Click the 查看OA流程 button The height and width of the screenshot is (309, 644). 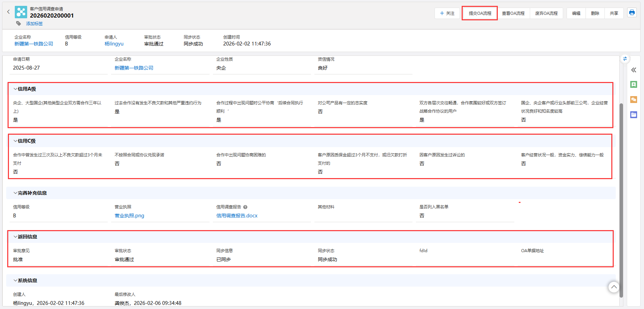(x=513, y=13)
